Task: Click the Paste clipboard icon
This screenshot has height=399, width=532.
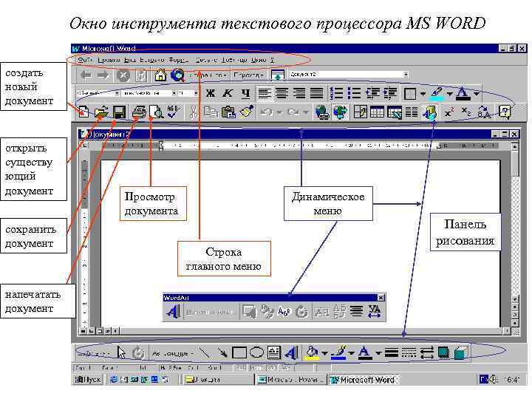Action: [x=228, y=112]
